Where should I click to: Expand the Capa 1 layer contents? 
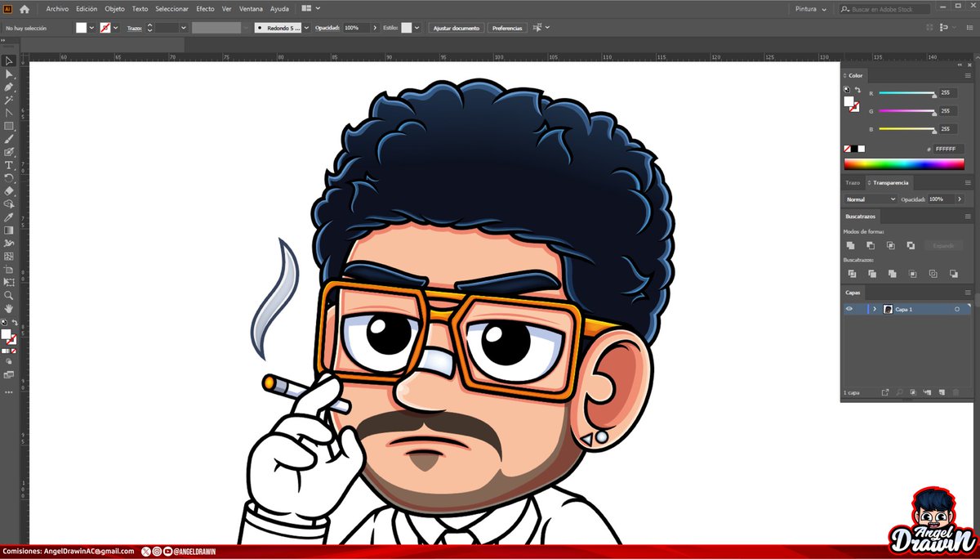pyautogui.click(x=875, y=309)
